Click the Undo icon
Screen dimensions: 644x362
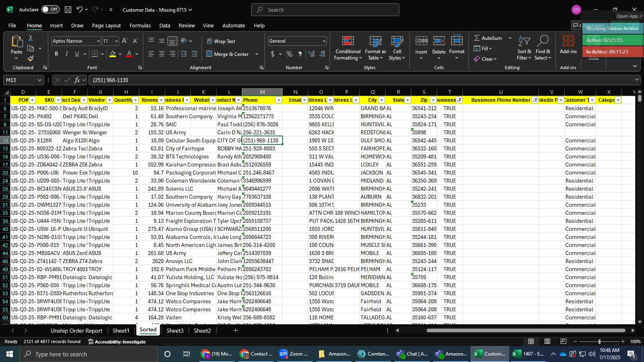click(x=80, y=10)
